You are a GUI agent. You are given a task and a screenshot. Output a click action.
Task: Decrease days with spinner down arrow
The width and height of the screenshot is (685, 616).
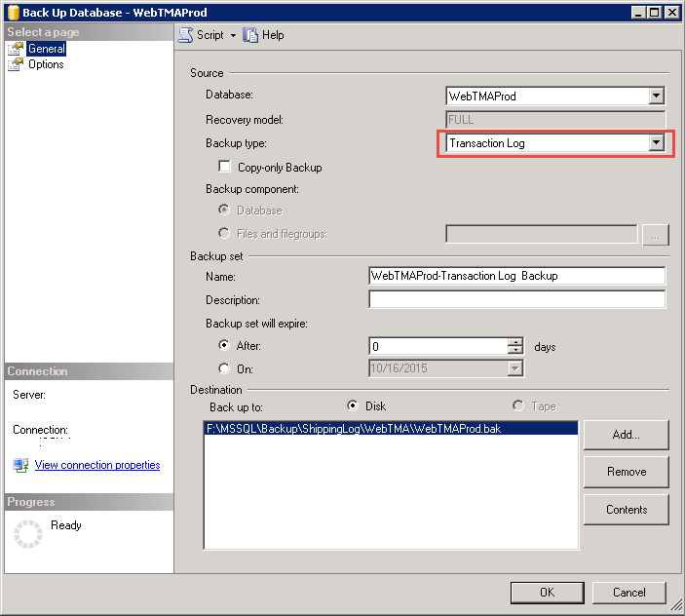tap(515, 350)
